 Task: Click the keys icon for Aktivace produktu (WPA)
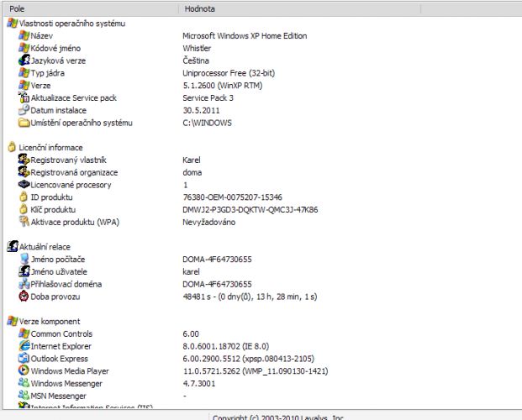point(24,222)
